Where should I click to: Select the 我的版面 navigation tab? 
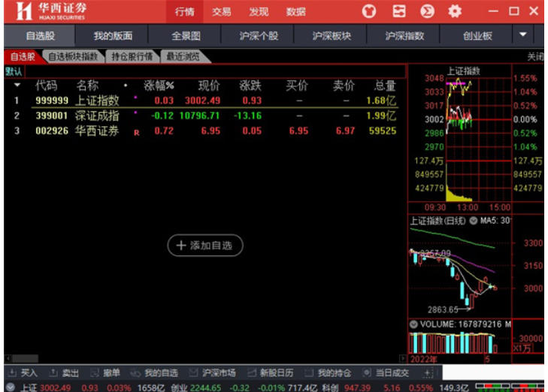pos(113,35)
